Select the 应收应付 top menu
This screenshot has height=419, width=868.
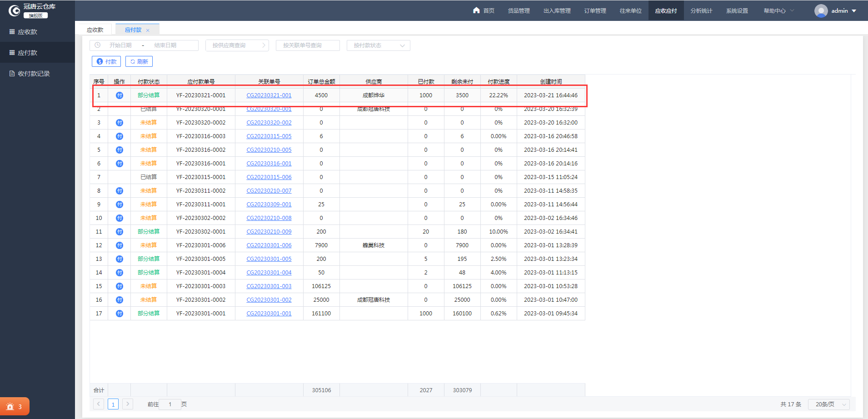coord(666,10)
